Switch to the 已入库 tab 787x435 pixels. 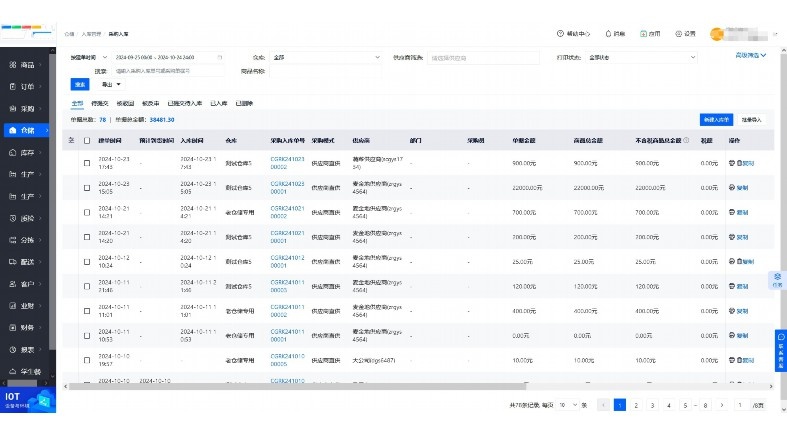click(218, 103)
